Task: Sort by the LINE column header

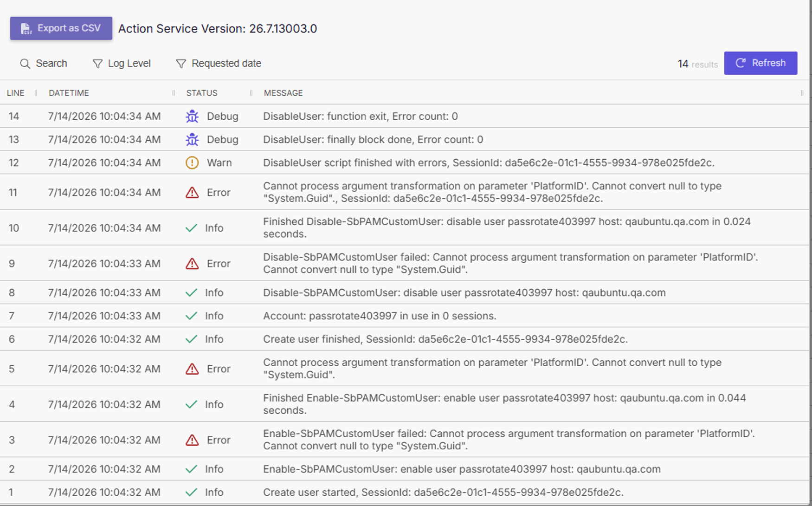Action: 16,93
